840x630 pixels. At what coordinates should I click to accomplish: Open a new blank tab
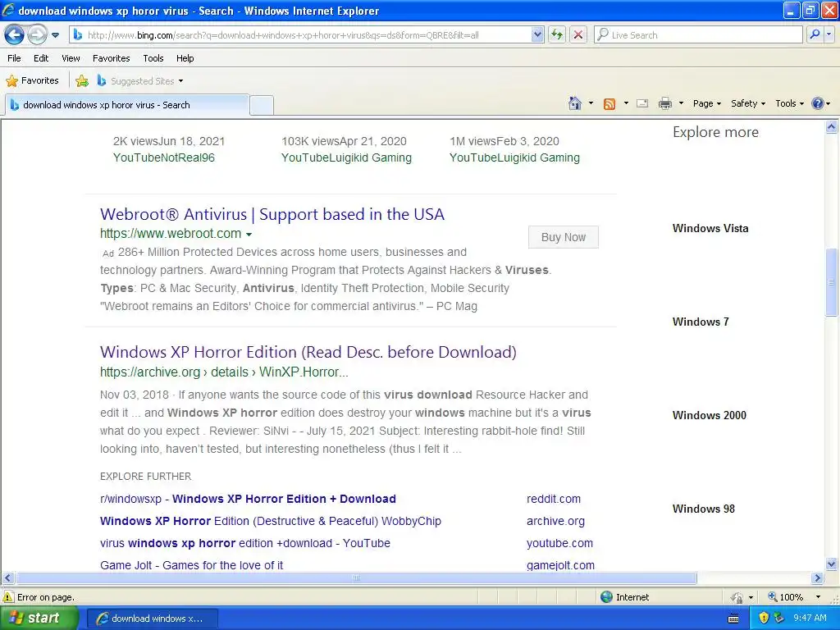pyautogui.click(x=262, y=105)
